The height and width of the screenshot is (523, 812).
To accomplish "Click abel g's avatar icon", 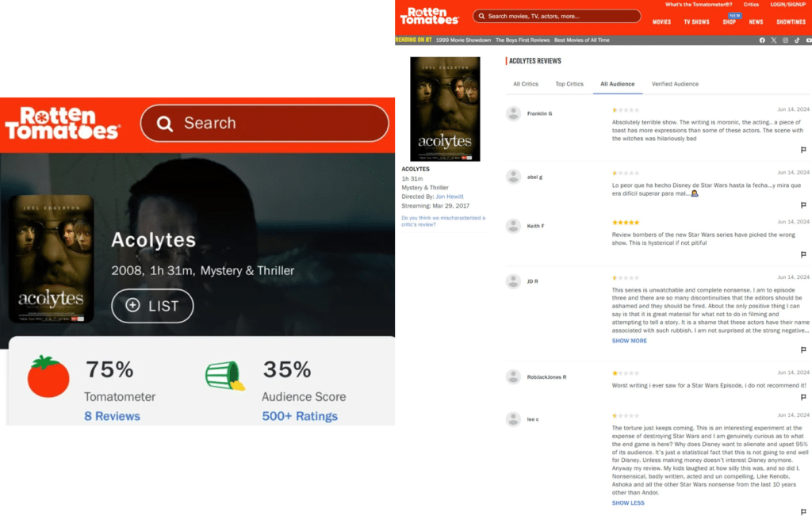I will point(513,177).
